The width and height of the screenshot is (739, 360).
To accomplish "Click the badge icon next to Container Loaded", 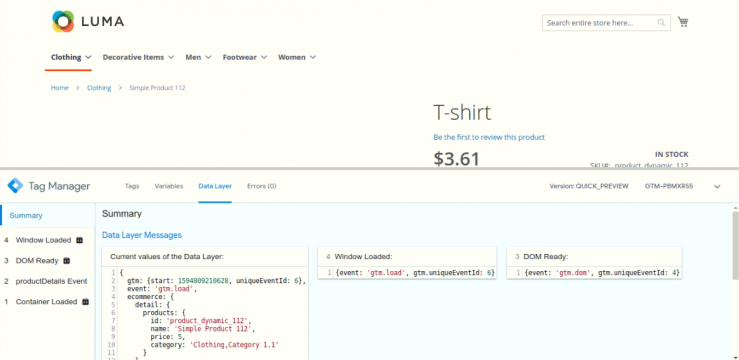I will click(85, 302).
